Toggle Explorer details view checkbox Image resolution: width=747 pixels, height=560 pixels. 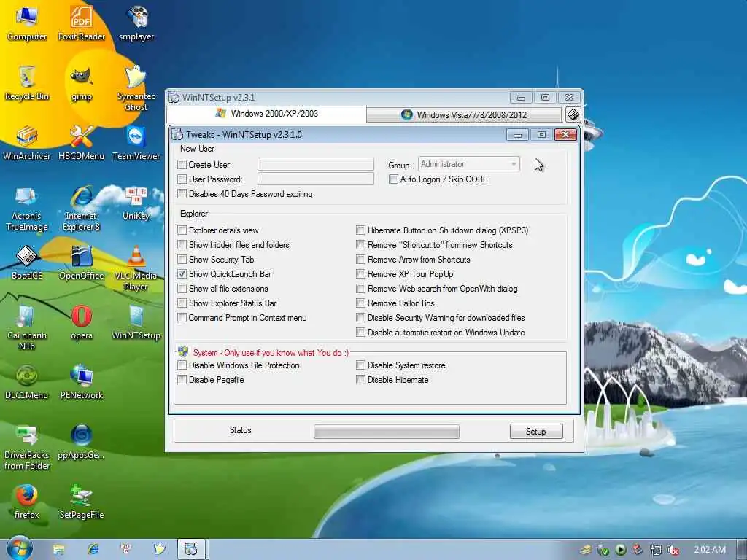click(x=182, y=230)
